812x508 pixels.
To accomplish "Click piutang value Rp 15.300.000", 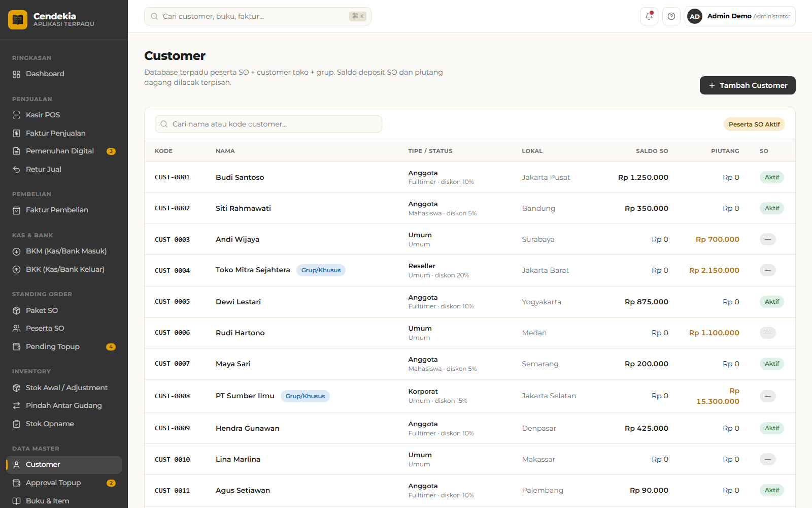I will pyautogui.click(x=718, y=396).
